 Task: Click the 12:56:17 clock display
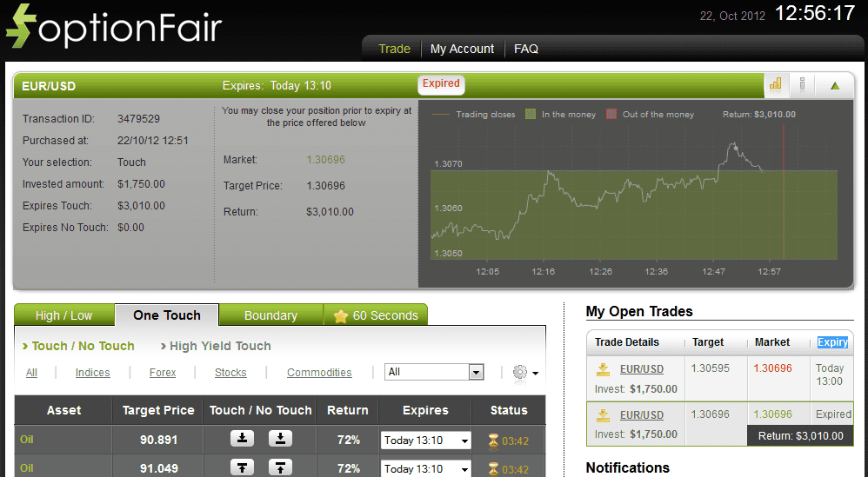815,13
